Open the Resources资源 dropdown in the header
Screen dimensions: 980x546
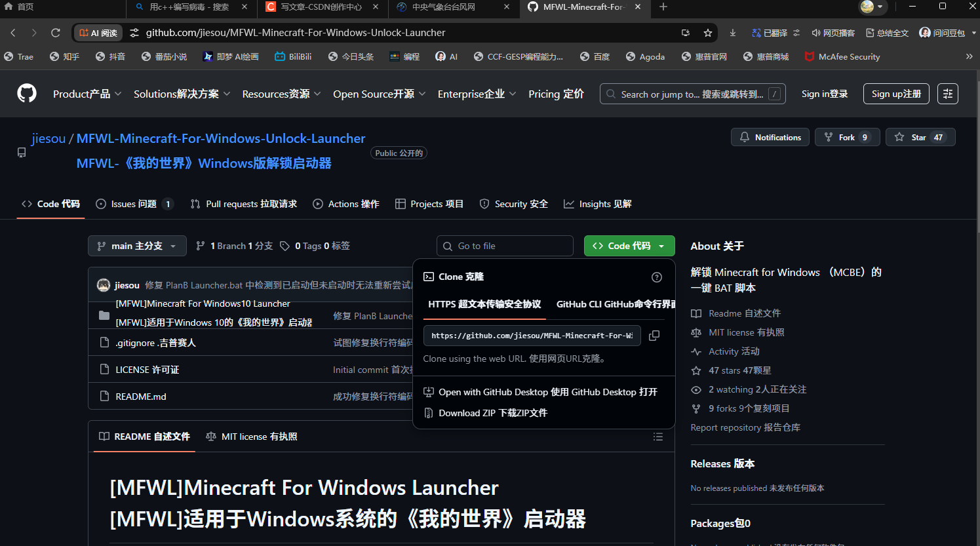(281, 94)
